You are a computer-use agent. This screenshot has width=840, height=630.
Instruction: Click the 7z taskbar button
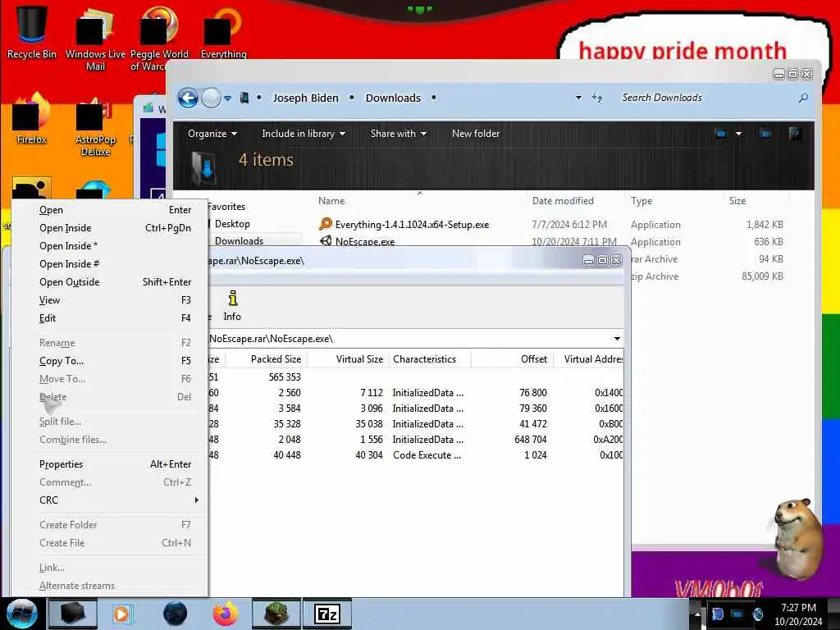click(x=327, y=614)
